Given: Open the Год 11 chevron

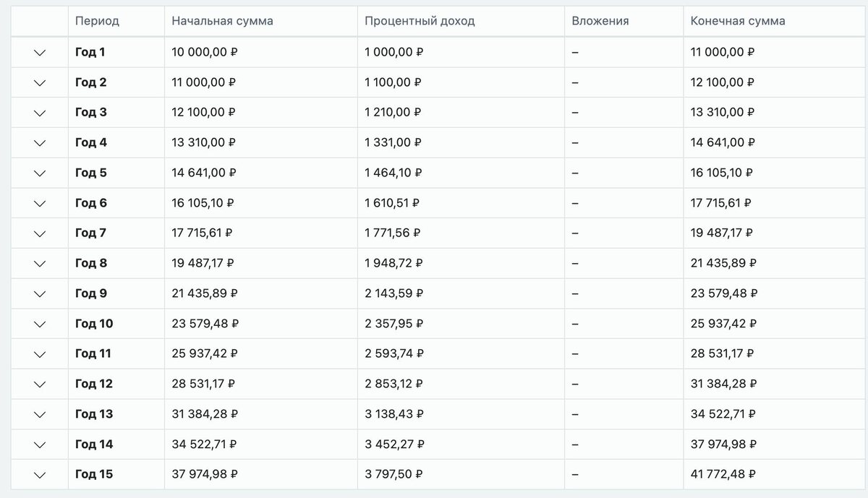Looking at the screenshot, I should [x=40, y=354].
